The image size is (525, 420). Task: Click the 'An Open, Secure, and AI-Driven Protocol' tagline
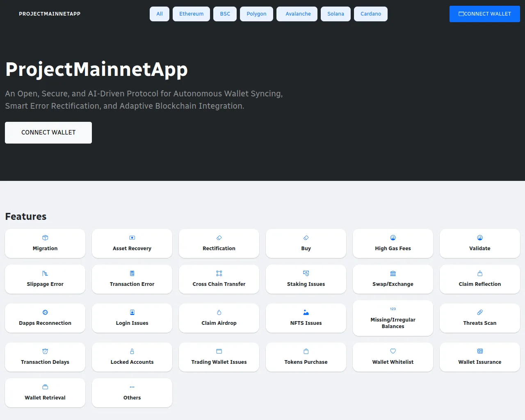point(144,100)
